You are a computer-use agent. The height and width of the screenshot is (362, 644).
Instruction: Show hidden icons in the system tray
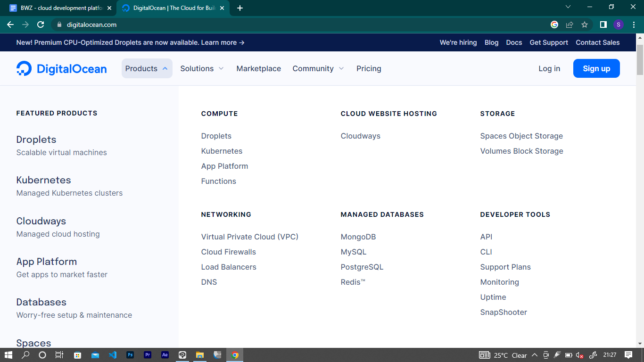pyautogui.click(x=535, y=355)
